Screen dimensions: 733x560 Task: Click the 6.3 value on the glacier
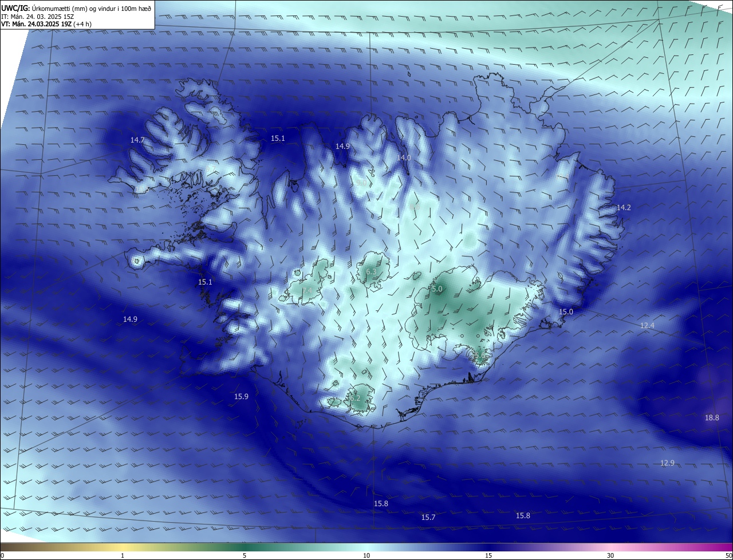point(371,271)
